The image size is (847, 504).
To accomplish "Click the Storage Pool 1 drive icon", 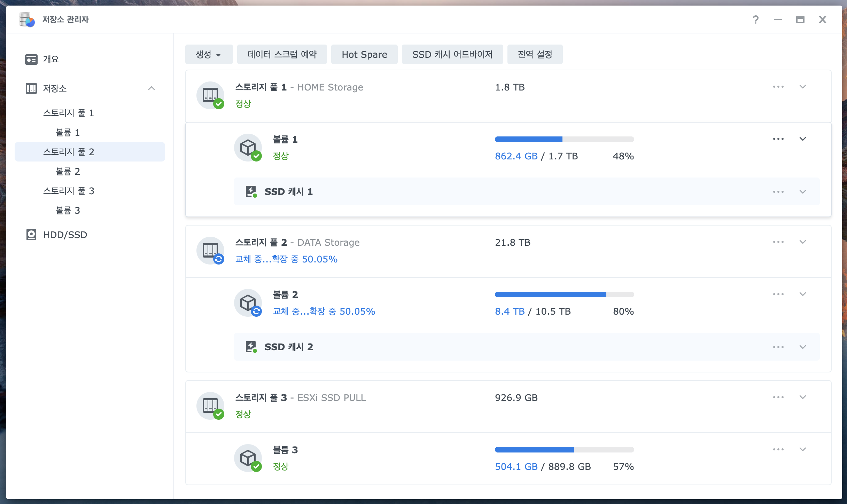I will point(210,95).
